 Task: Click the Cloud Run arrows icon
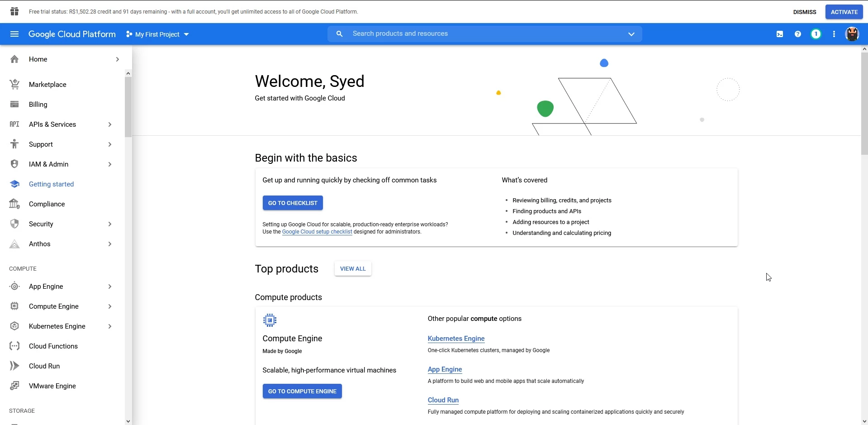14,366
